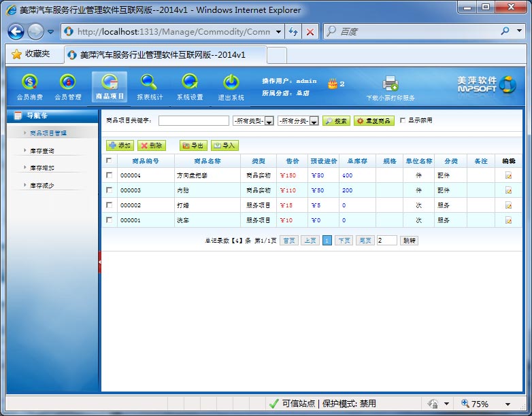Click the 商品项目关键字 keyword input field

pos(193,121)
